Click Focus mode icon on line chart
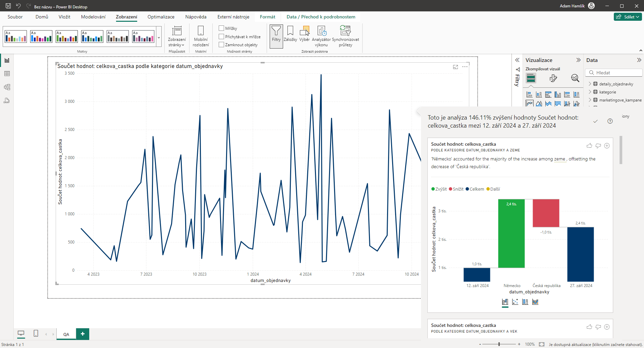 pos(455,67)
